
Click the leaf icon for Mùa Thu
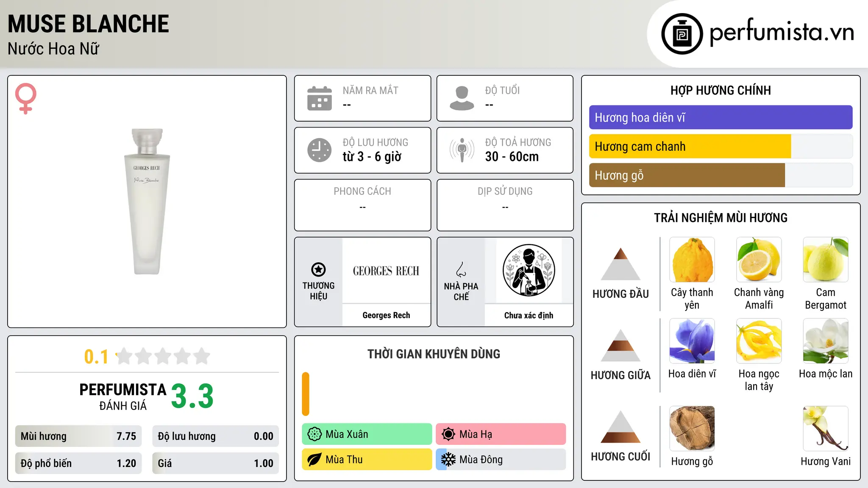point(314,460)
